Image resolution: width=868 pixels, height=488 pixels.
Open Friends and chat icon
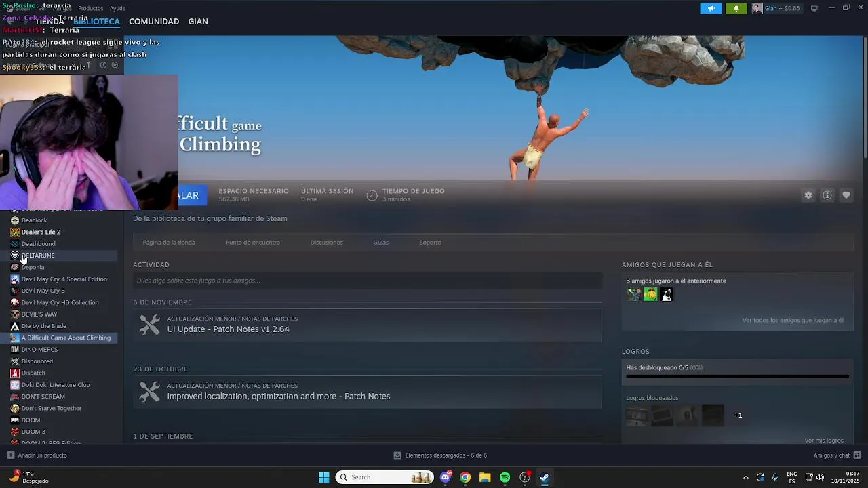[x=857, y=455]
